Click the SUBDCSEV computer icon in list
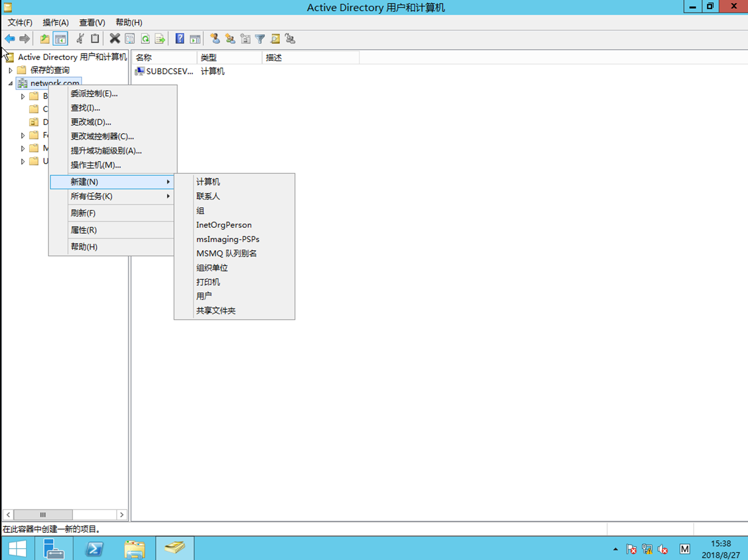 click(x=140, y=71)
